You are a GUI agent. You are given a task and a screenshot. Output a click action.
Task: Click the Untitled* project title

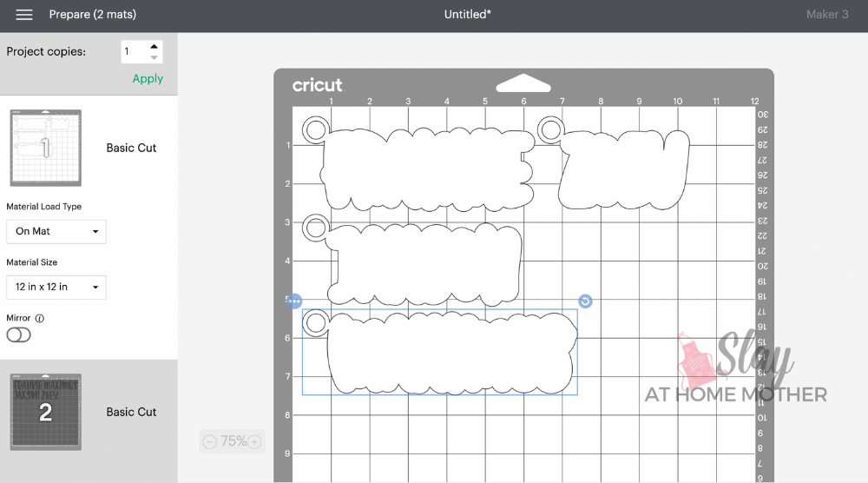468,15
